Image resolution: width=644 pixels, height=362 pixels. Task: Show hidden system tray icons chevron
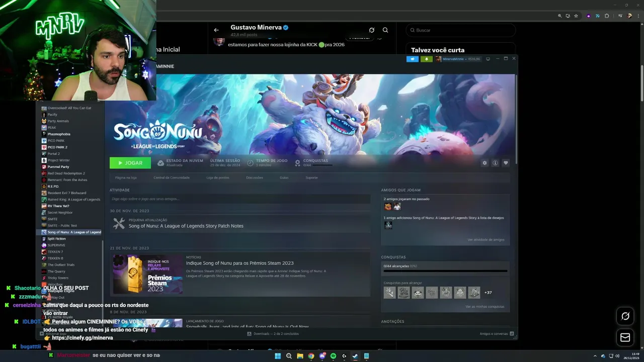tap(595, 356)
